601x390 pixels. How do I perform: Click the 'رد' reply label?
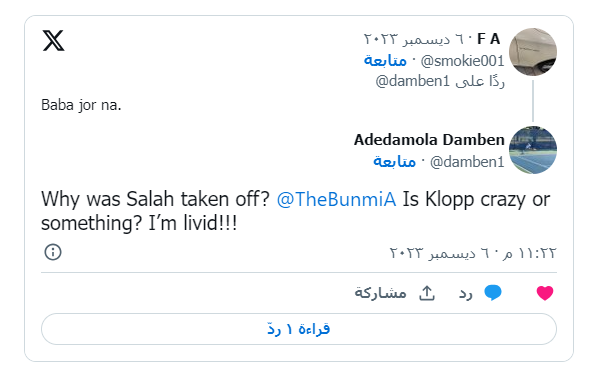(466, 293)
